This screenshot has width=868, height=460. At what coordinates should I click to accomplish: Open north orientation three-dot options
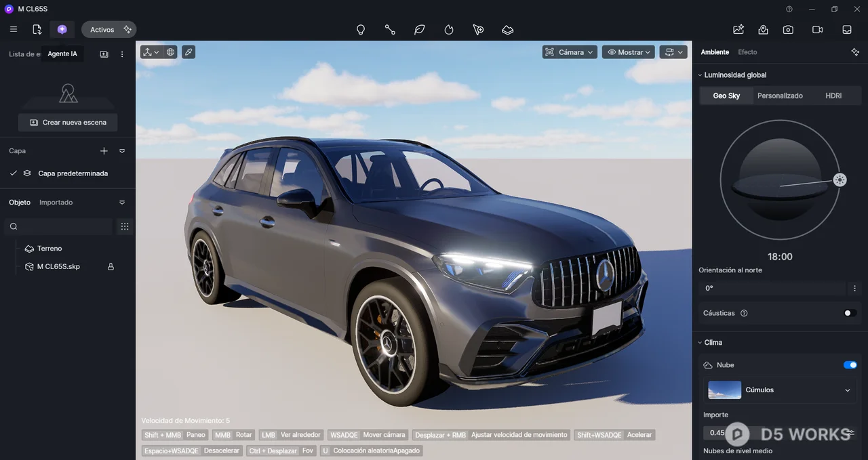click(x=854, y=288)
